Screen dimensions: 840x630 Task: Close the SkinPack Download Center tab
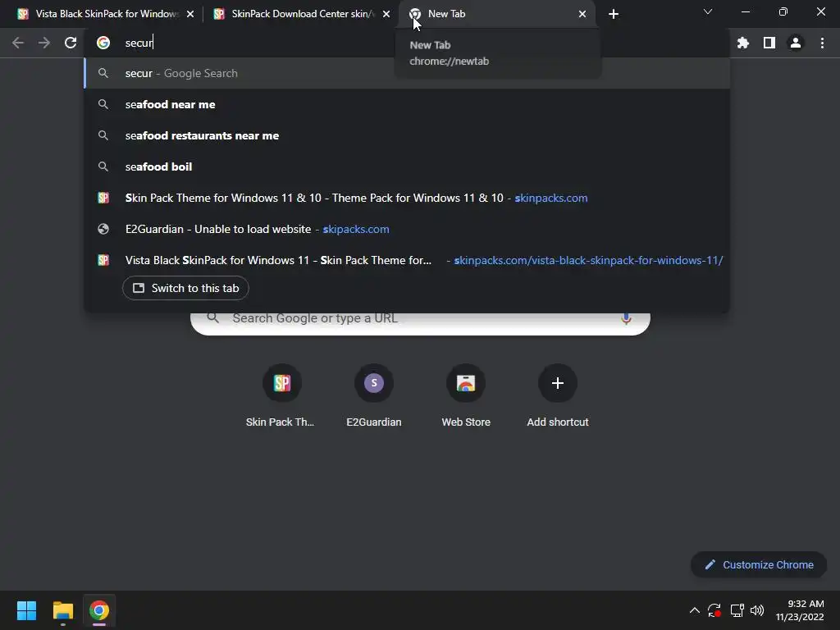386,14
